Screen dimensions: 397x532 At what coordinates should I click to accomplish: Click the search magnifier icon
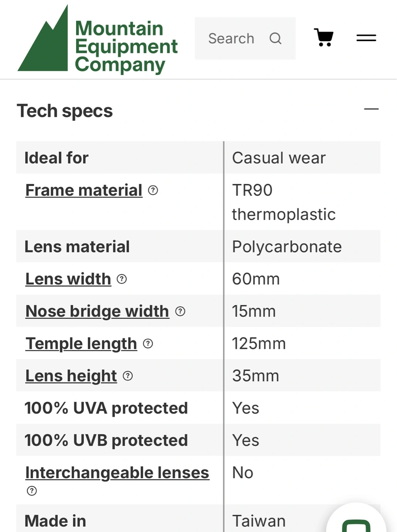pos(275,38)
